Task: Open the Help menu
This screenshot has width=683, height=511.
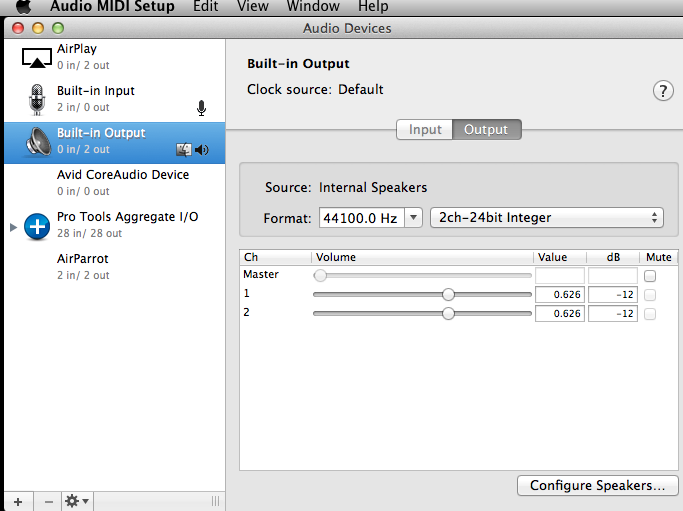Action: (373, 6)
